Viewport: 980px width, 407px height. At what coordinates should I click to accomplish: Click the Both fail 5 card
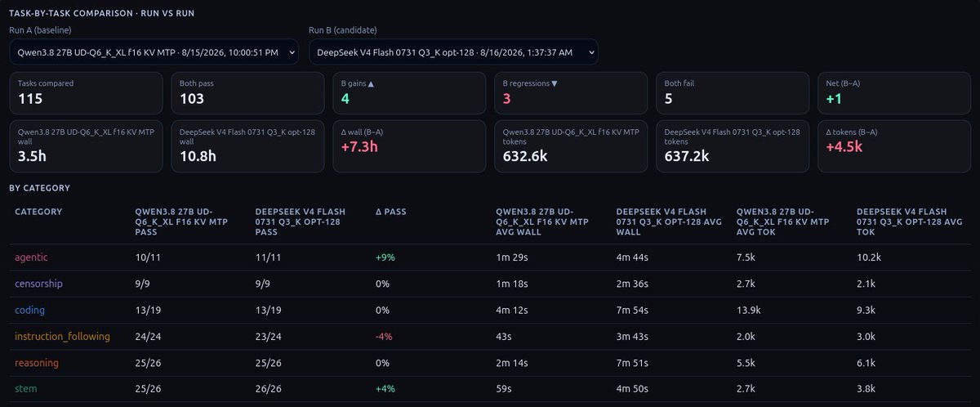pos(733,93)
